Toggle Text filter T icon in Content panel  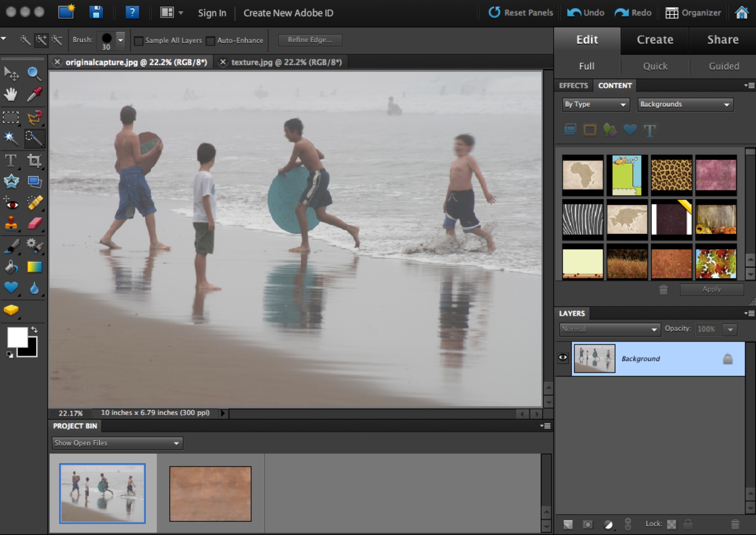650,130
